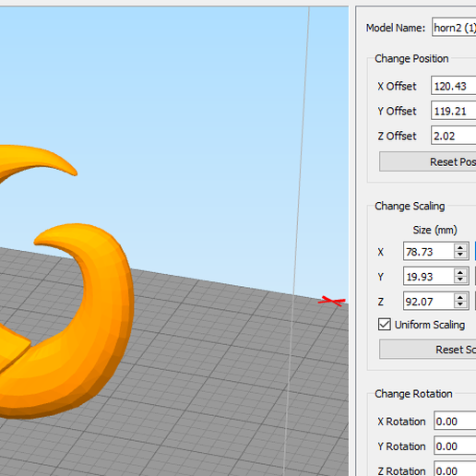Image resolution: width=476 pixels, height=476 pixels.
Task: Edit the X Rotation value field
Action: (455, 421)
